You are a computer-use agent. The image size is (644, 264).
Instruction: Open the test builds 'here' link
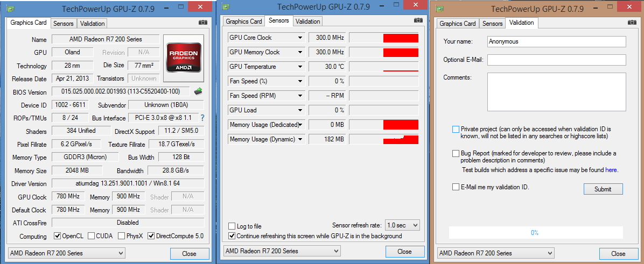[611, 170]
